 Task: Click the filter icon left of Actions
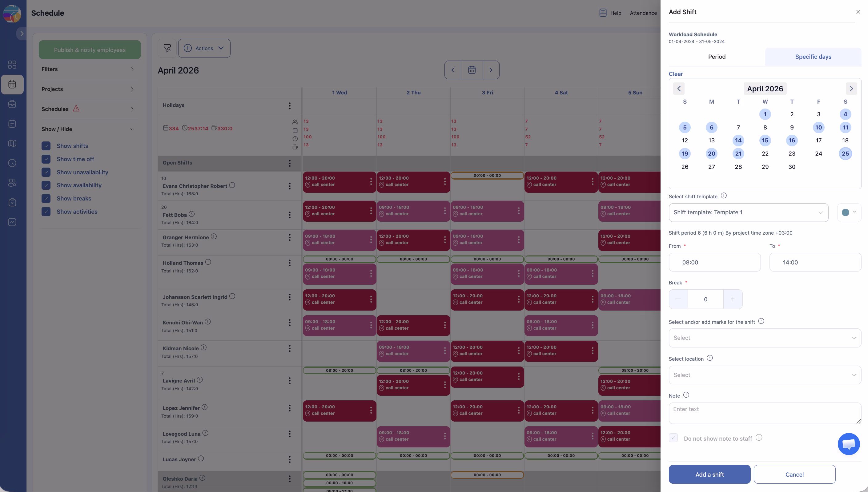(x=167, y=48)
